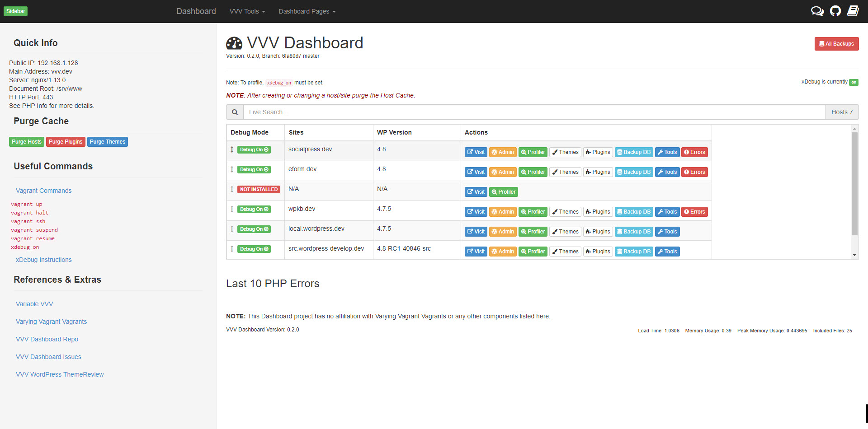Click the sort arrow icon in local.wordpress.dev row
The width and height of the screenshot is (868, 429).
[x=232, y=229]
